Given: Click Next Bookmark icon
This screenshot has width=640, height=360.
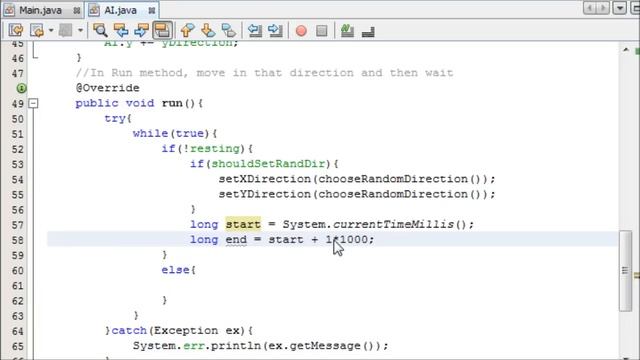Looking at the screenshot, I should [208, 31].
